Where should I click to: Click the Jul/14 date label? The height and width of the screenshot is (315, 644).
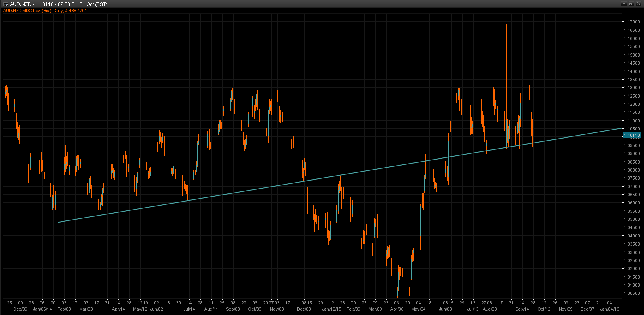tap(189, 309)
